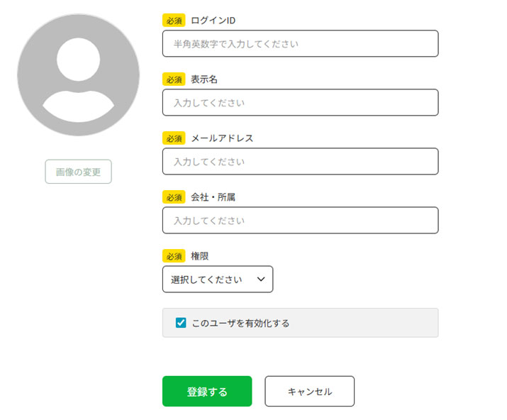Image resolution: width=507 pixels, height=420 pixels.
Task: Click the キャンセル button
Action: (x=309, y=391)
